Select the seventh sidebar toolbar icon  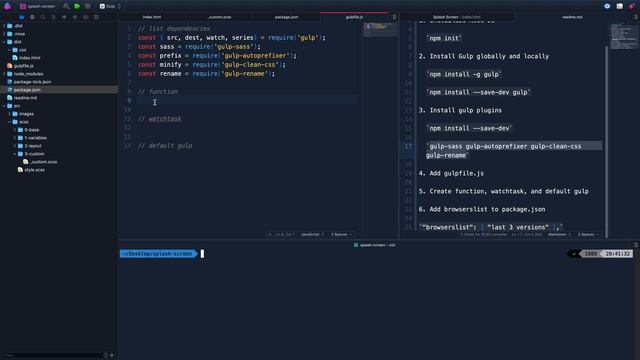point(85,17)
